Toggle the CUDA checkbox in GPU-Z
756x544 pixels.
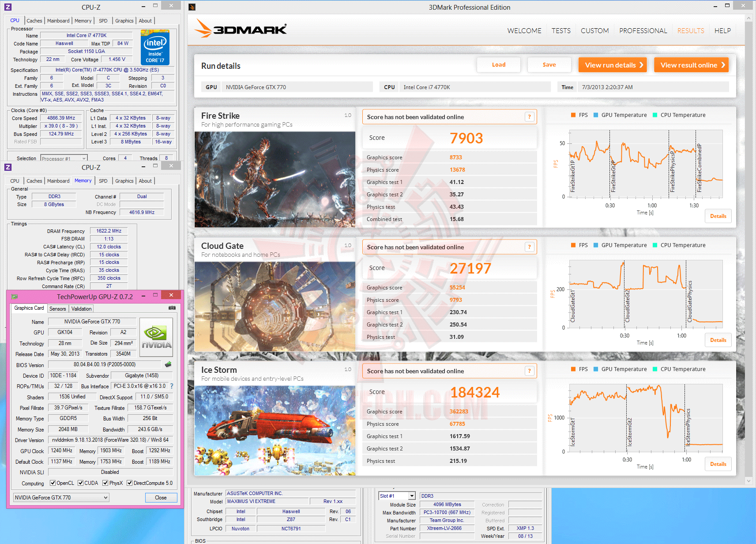80,483
